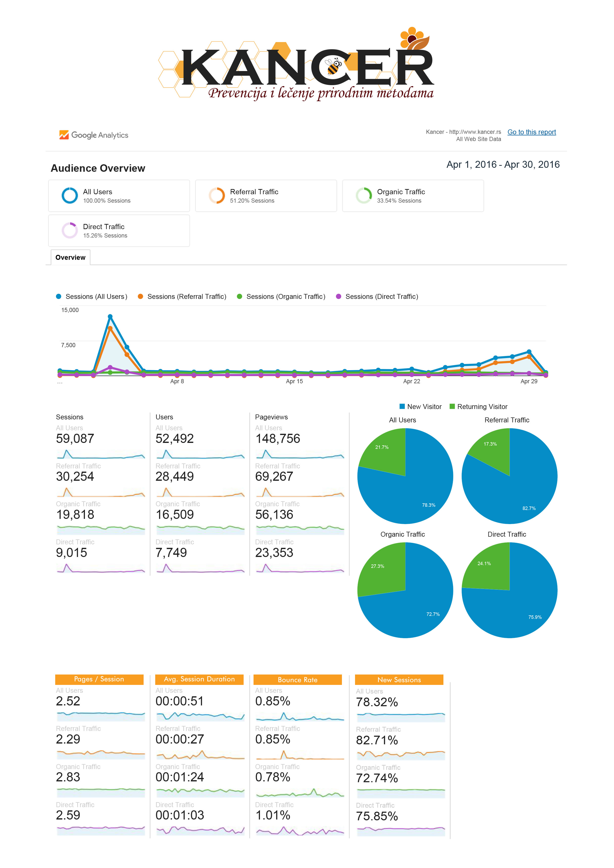Image resolution: width=614 pixels, height=868 pixels.
Task: Click the Referral Traffic pie chart
Action: (x=510, y=476)
